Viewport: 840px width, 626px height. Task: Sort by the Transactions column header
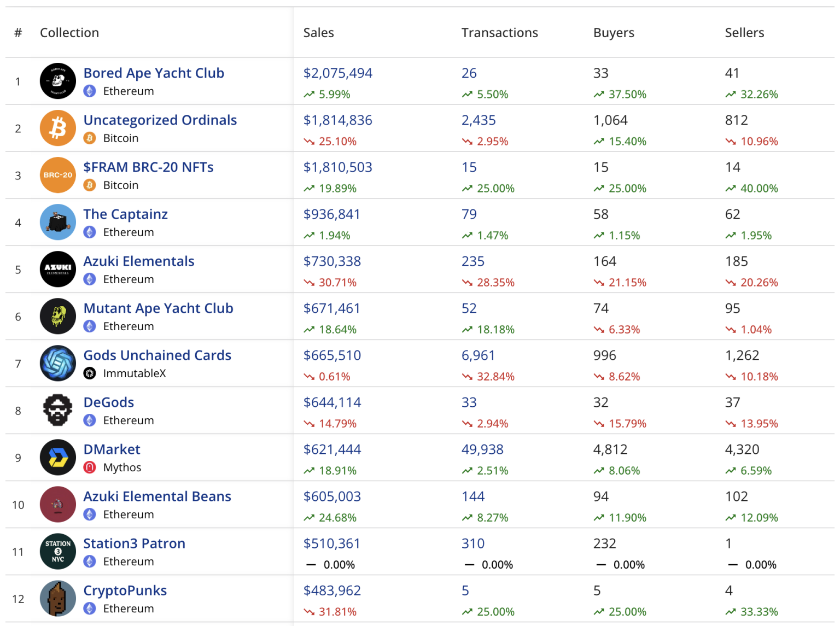(x=499, y=33)
